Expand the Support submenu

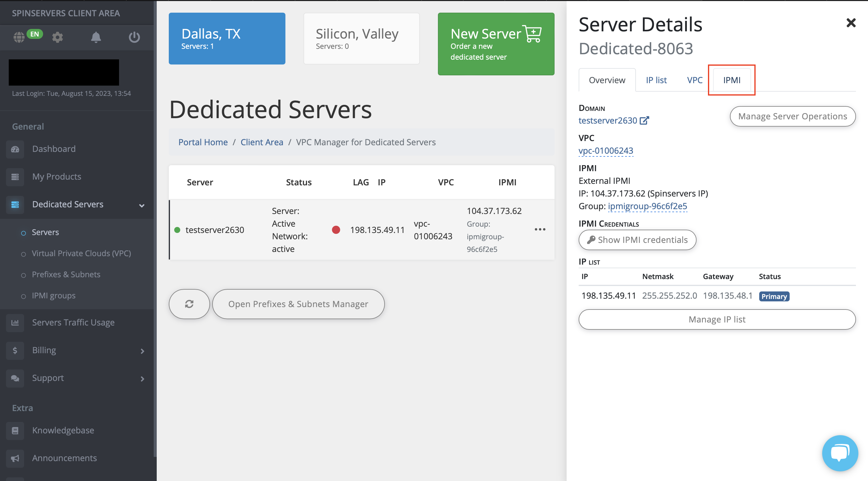(x=142, y=379)
